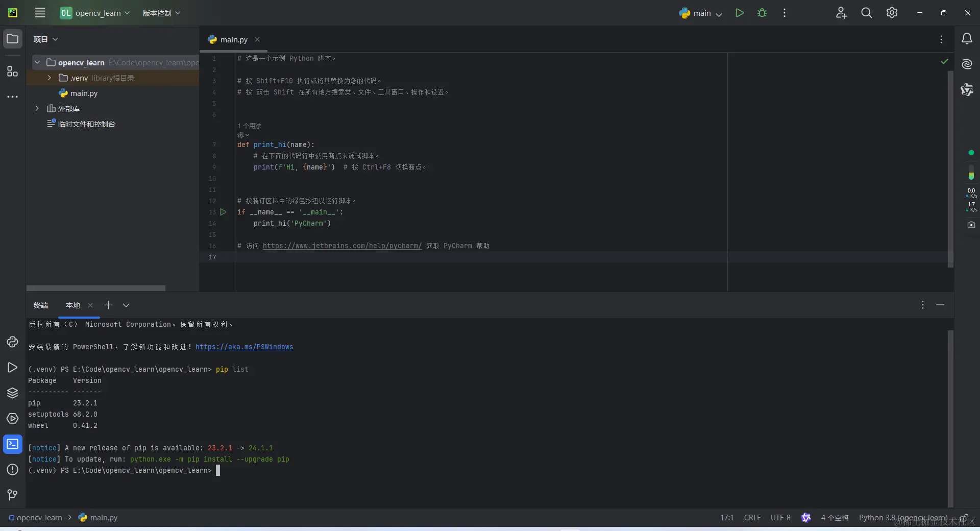Image resolution: width=980 pixels, height=531 pixels.
Task: Expand the .venv folder
Action: [x=49, y=78]
